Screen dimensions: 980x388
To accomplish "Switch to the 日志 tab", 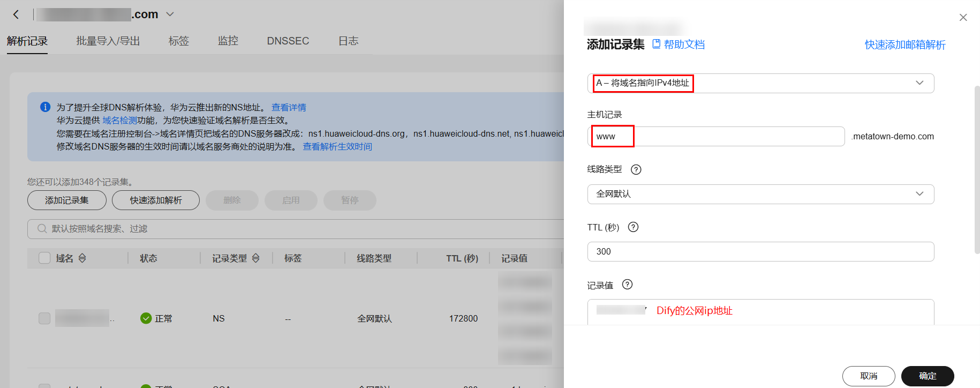I will coord(349,41).
